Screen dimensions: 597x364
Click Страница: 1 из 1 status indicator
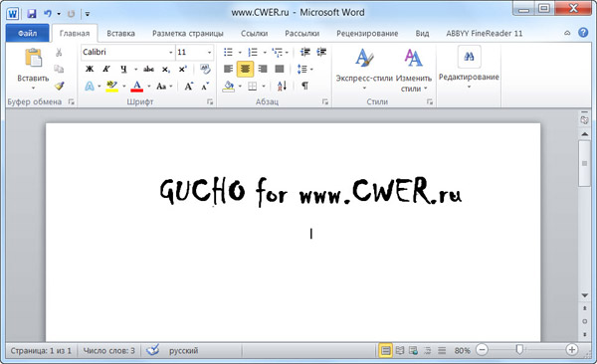coord(41,351)
